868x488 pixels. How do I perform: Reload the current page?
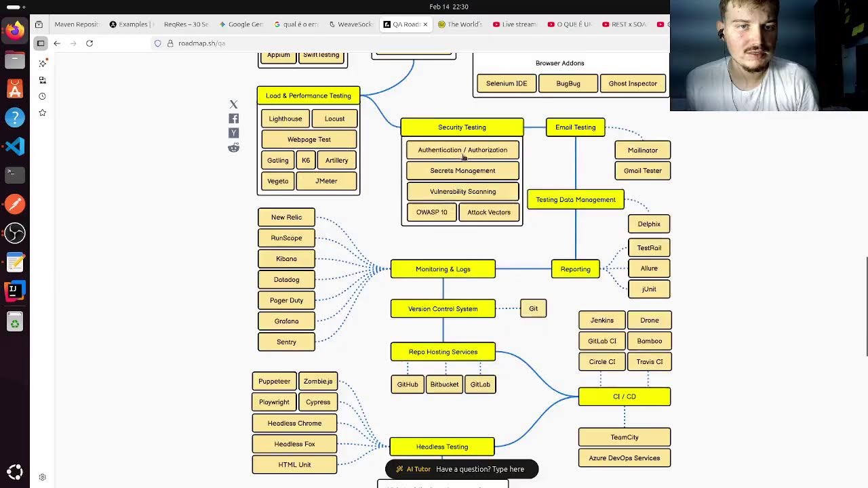click(x=90, y=43)
